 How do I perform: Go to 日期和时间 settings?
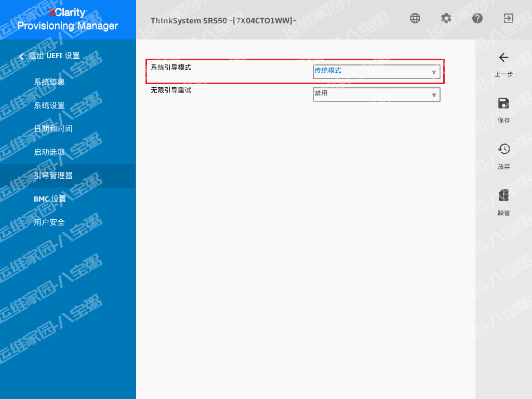pyautogui.click(x=53, y=129)
